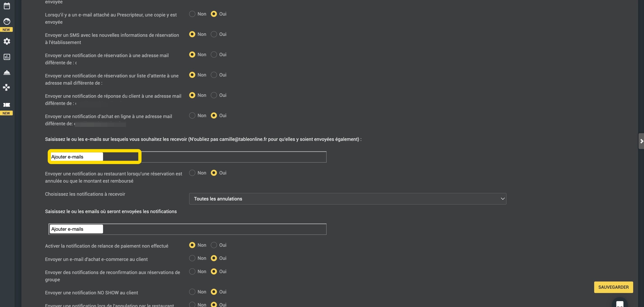Open the ticket voucher icon marked NEW

pyautogui.click(x=7, y=105)
